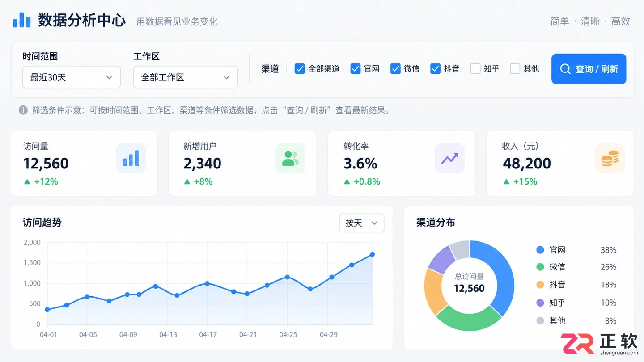Open the 最近30天 time range dropdown

click(x=72, y=77)
